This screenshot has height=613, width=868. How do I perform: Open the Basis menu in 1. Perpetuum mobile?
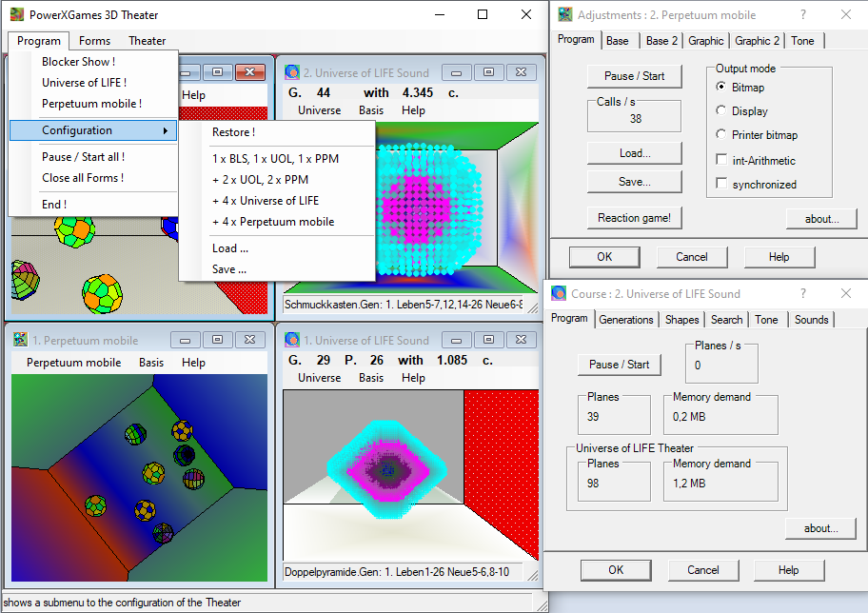[151, 363]
